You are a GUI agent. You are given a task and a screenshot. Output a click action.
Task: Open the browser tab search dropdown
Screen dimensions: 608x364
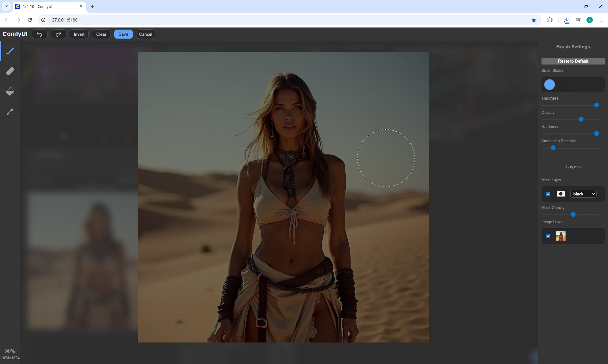point(6,6)
